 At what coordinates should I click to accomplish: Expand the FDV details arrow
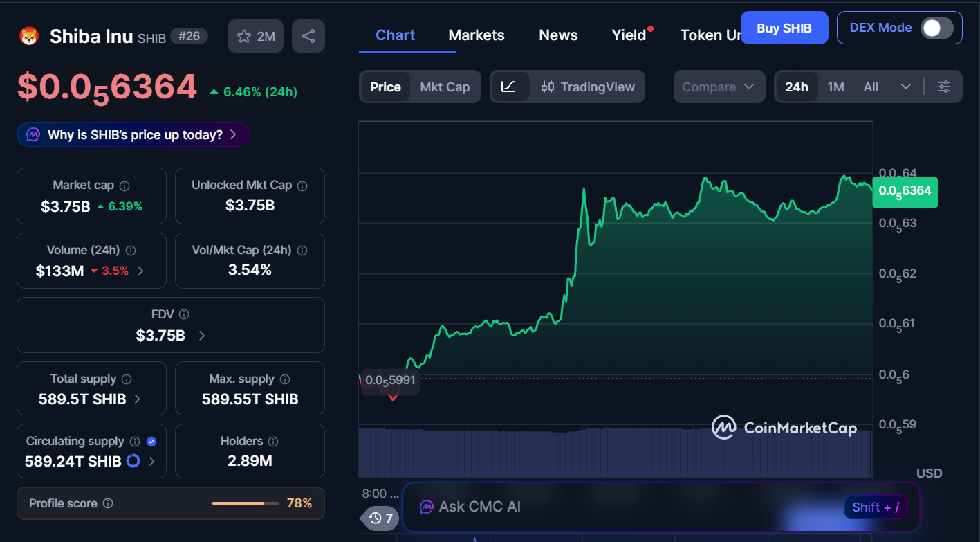pyautogui.click(x=202, y=336)
